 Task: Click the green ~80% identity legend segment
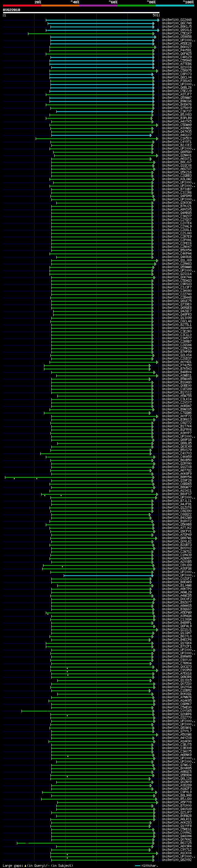click(137, 6)
